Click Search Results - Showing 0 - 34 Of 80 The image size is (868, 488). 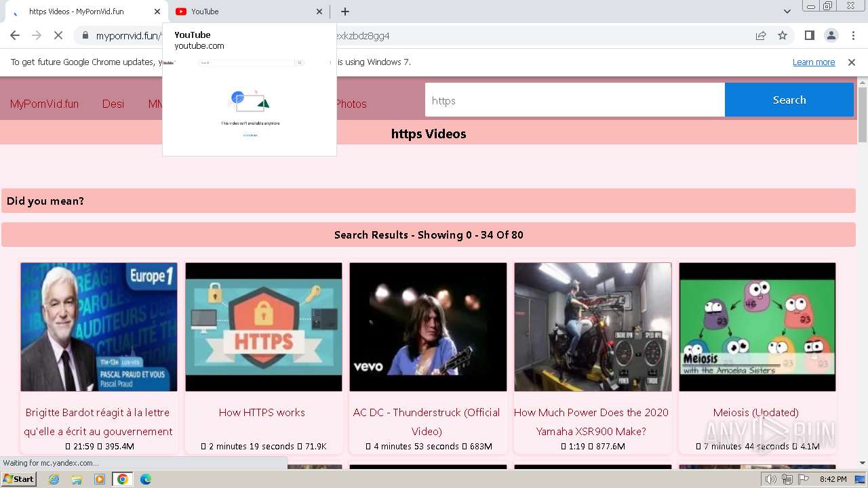click(x=429, y=235)
